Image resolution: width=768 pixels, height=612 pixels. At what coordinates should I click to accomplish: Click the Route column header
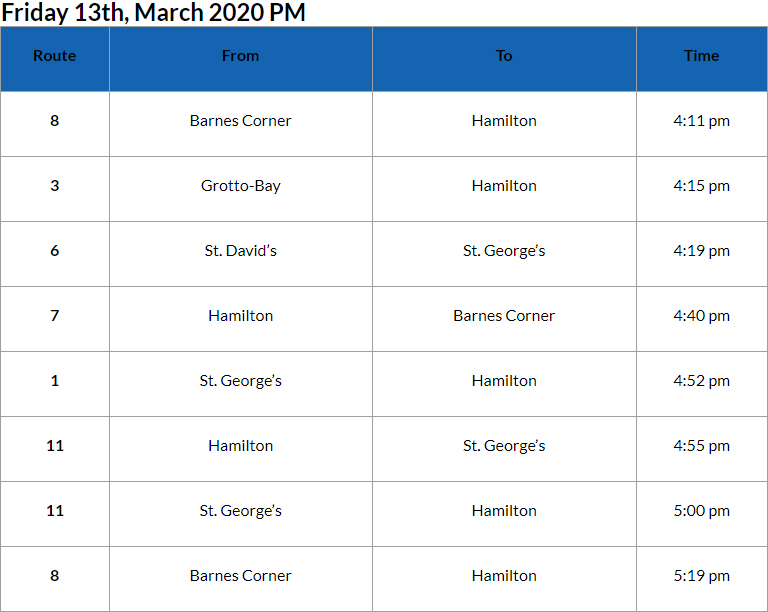[x=54, y=56]
